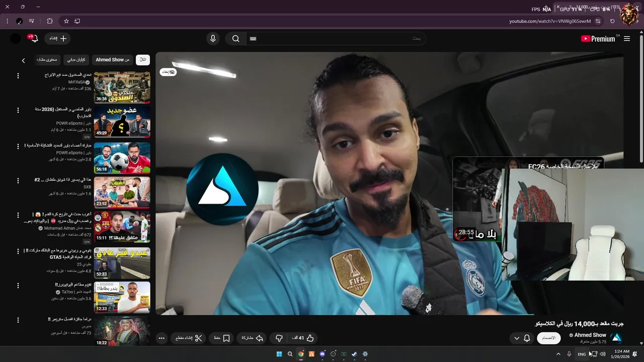Click the youtube.com address bar URL
Viewport: 644px width, 362px height.
549,21
